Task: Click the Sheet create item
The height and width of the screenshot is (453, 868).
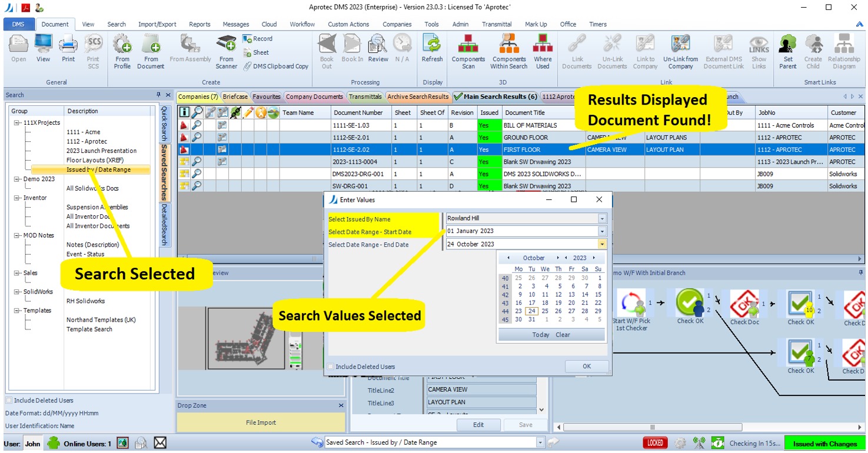Action: [256, 52]
